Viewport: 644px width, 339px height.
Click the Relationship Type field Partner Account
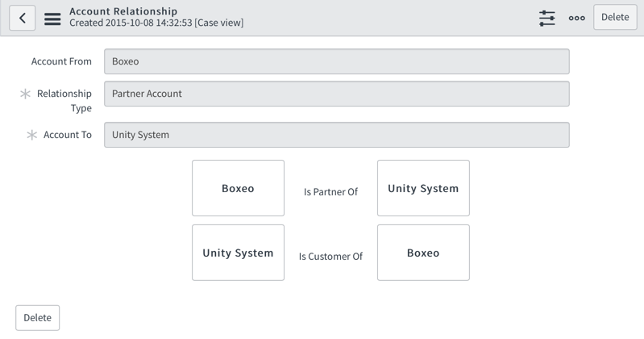point(336,94)
